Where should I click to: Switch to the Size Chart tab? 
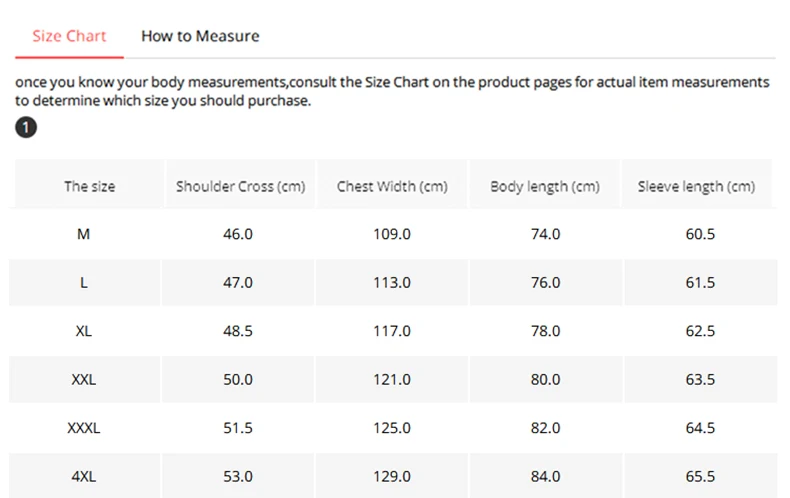[70, 36]
